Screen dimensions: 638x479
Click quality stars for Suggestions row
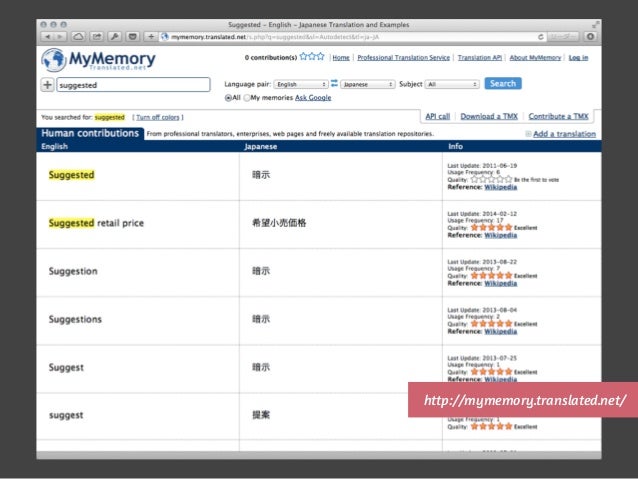(x=491, y=324)
